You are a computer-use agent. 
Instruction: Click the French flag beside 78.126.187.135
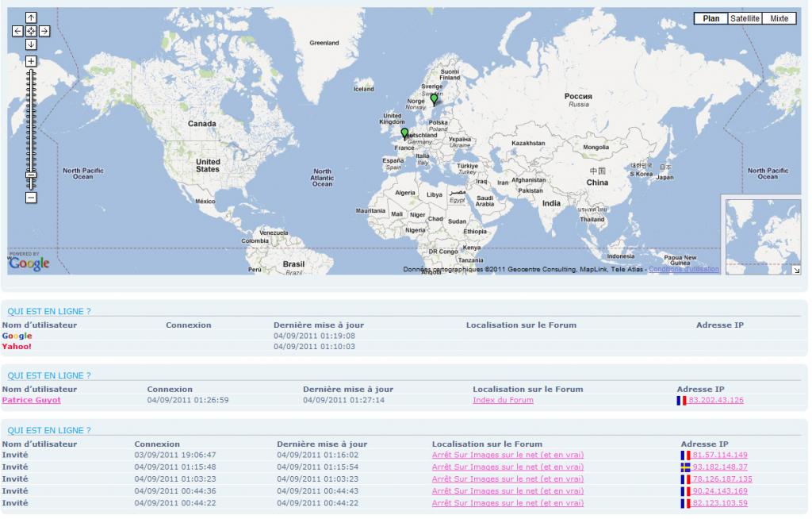[x=686, y=479]
